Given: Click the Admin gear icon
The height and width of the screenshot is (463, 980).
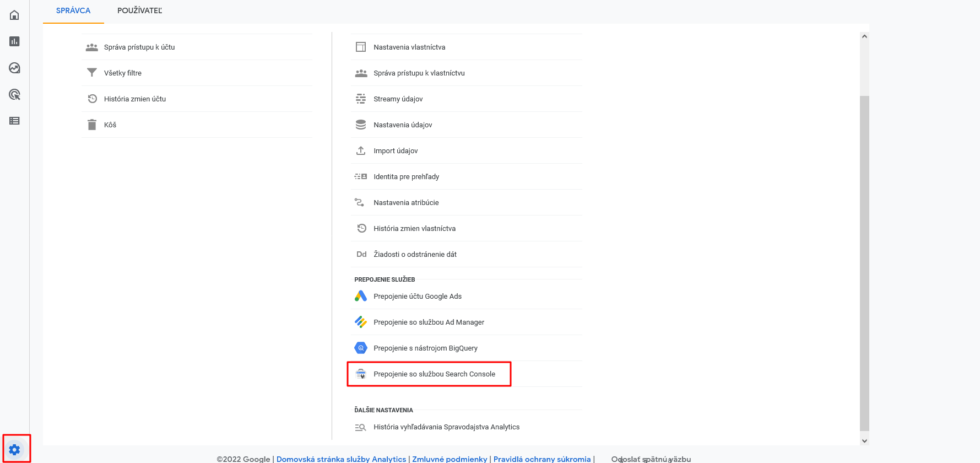Looking at the screenshot, I should coord(15,450).
